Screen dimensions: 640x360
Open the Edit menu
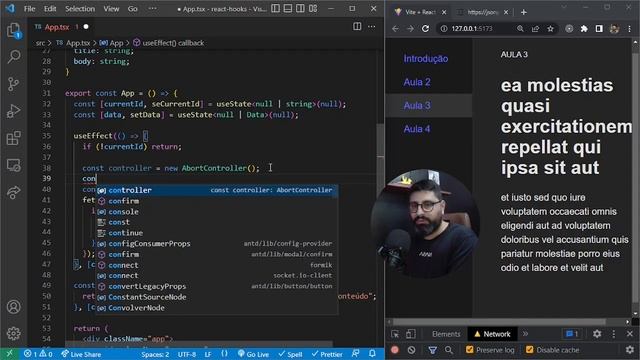click(50, 9)
